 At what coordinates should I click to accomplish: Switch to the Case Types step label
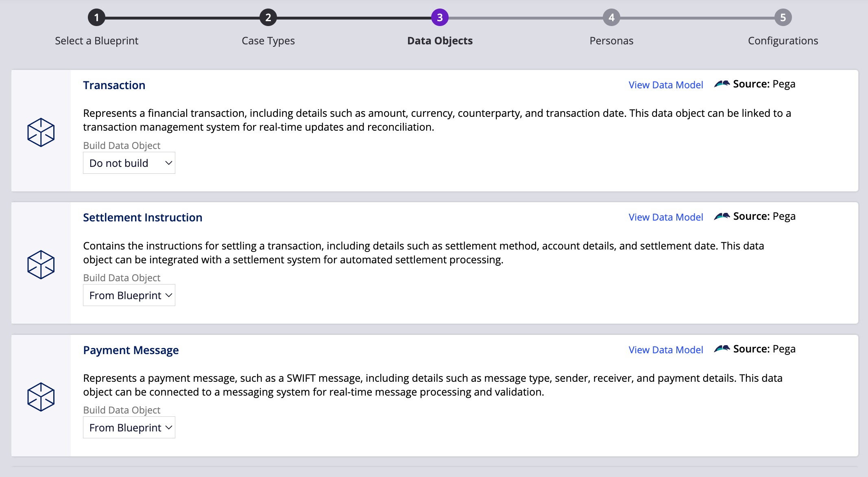click(268, 41)
